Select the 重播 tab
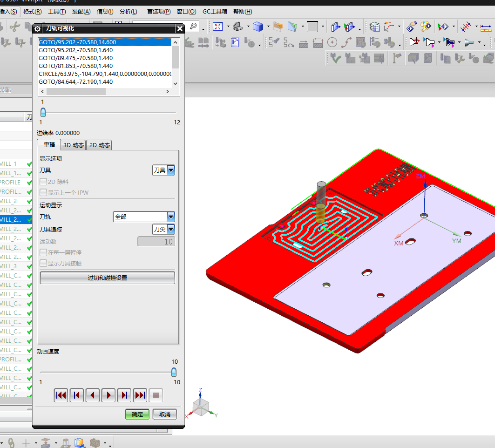495x448 pixels. 49,144
